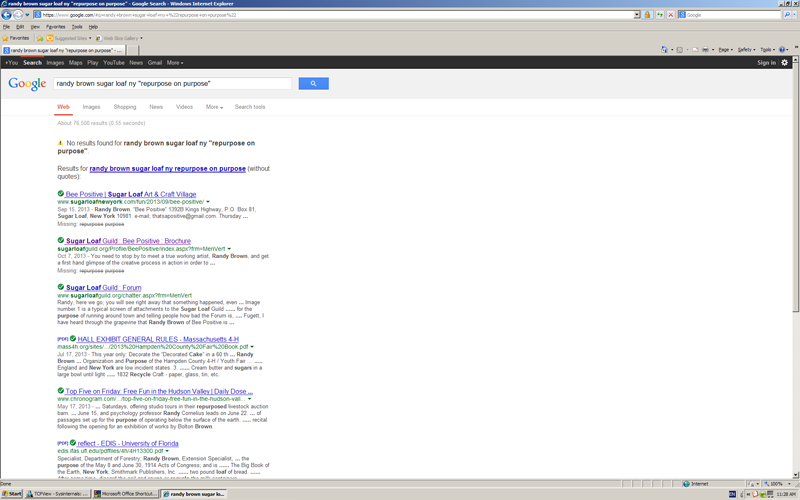This screenshot has height=500, width=800.
Task: Click the Windows Start button
Action: [x=12, y=494]
